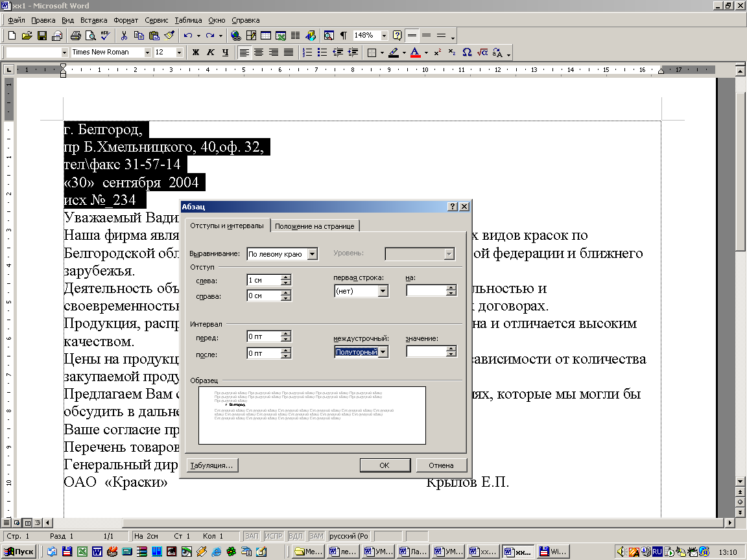
Task: Undo the last action
Action: 188,35
